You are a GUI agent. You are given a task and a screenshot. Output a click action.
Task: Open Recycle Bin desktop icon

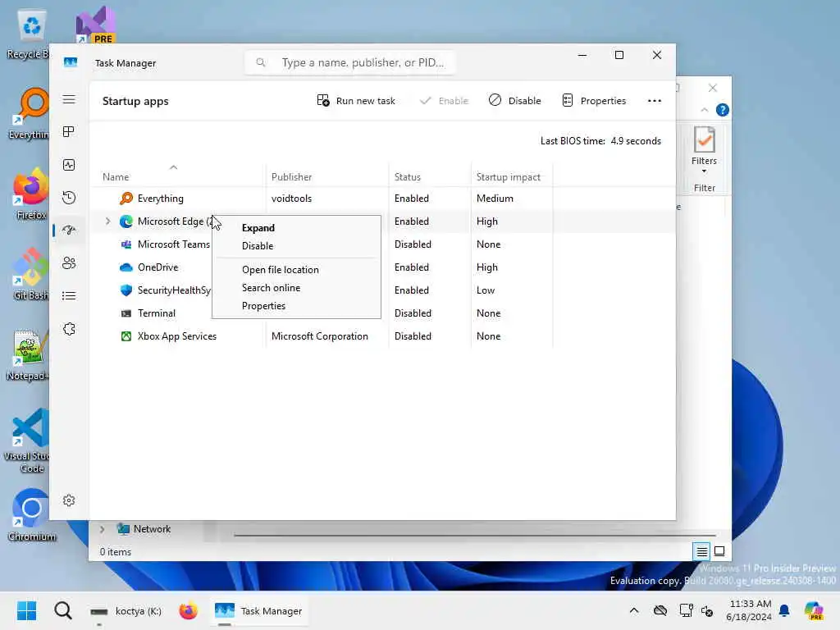[29, 34]
